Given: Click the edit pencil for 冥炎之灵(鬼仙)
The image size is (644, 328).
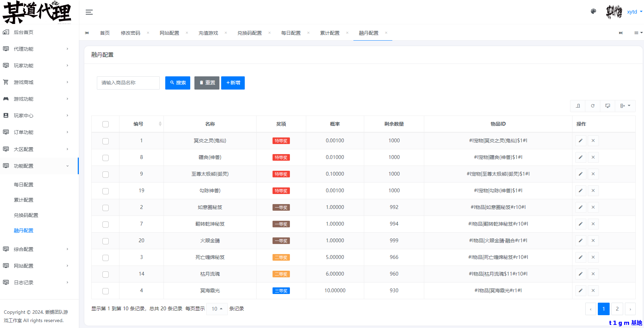Looking at the screenshot, I should tap(580, 141).
